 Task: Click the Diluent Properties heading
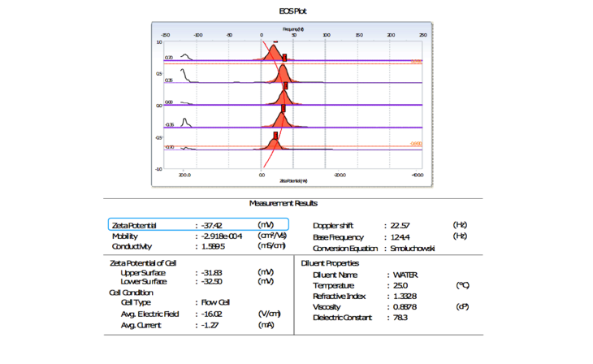coord(330,263)
